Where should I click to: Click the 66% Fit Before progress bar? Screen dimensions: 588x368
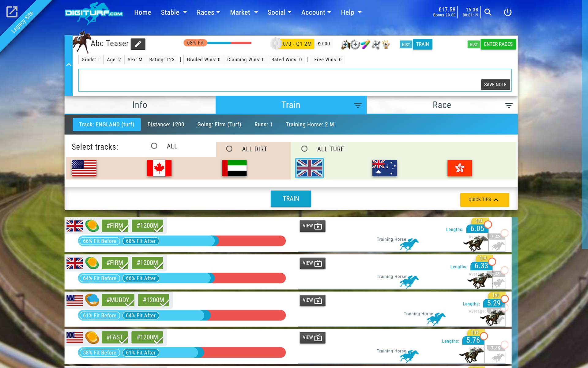coord(182,241)
